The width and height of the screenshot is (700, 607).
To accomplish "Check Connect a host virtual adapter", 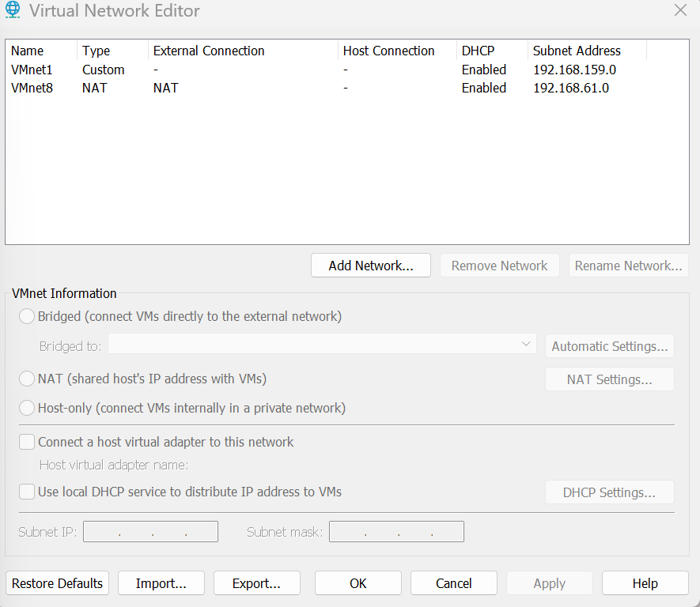I will coord(27,442).
